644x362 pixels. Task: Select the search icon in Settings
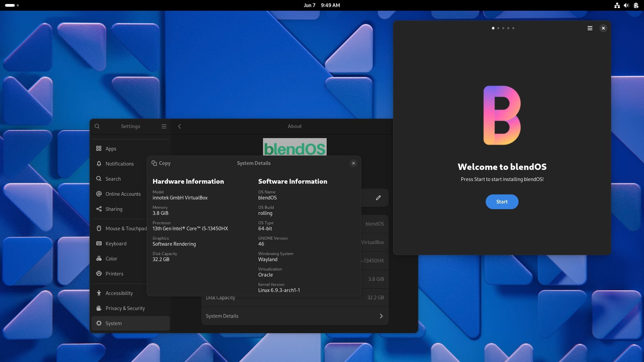[97, 126]
